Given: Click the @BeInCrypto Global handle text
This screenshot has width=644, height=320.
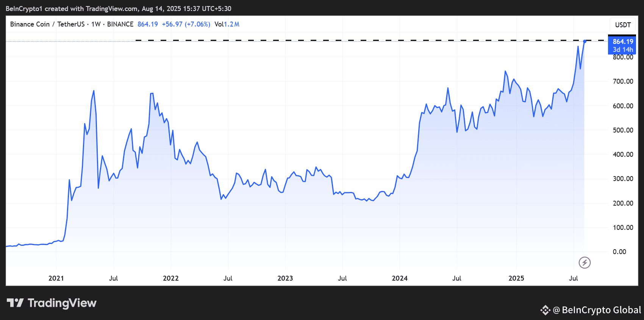Looking at the screenshot, I should [x=597, y=310].
